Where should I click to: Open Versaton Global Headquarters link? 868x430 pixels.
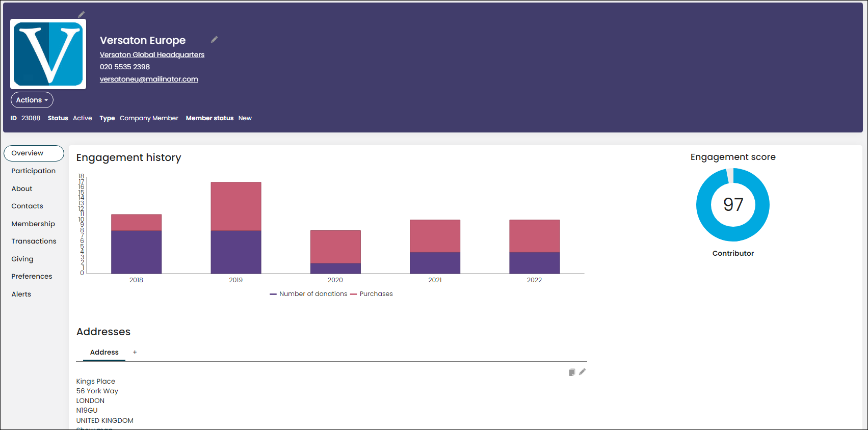152,55
